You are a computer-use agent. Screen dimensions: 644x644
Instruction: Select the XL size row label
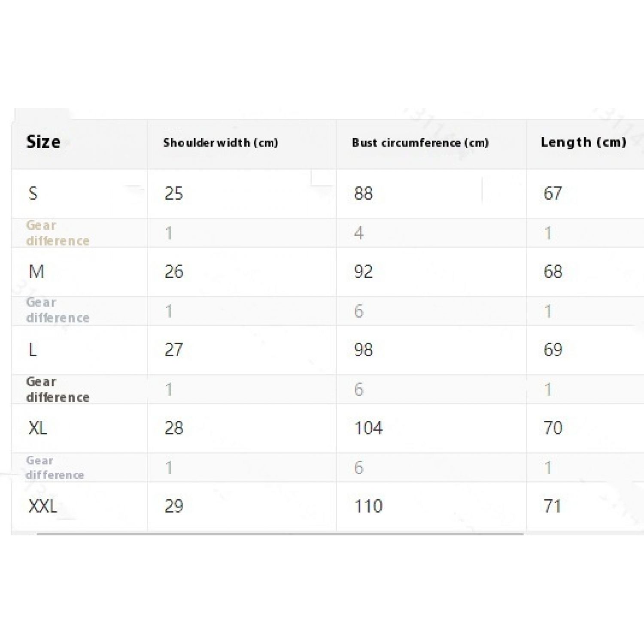pos(37,428)
